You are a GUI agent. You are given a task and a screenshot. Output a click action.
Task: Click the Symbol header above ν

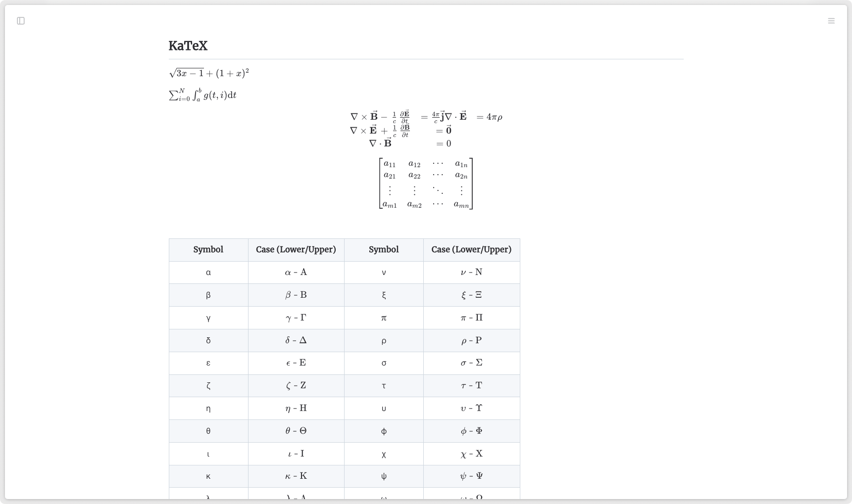(384, 250)
